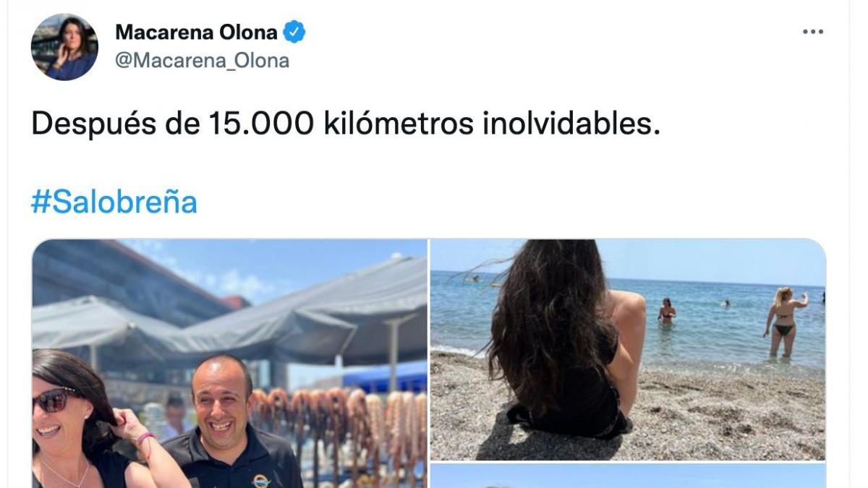Click the blue verified badge
The width and height of the screenshot is (868, 488).
click(x=294, y=32)
